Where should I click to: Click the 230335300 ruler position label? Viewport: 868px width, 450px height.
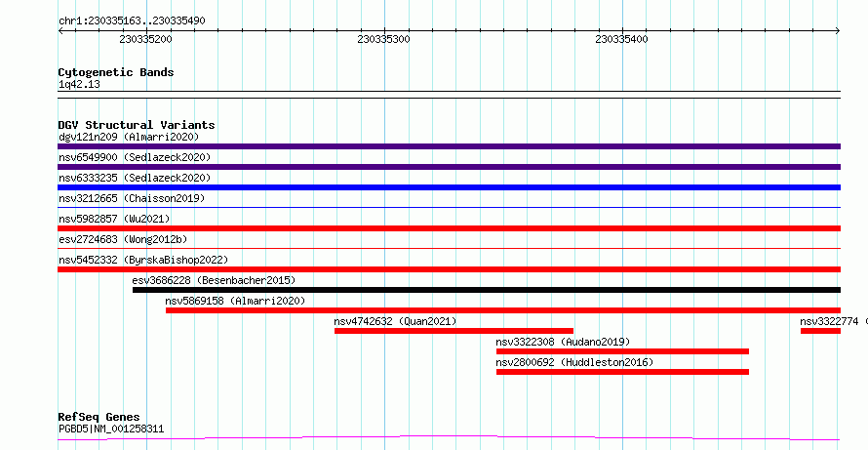pos(383,39)
